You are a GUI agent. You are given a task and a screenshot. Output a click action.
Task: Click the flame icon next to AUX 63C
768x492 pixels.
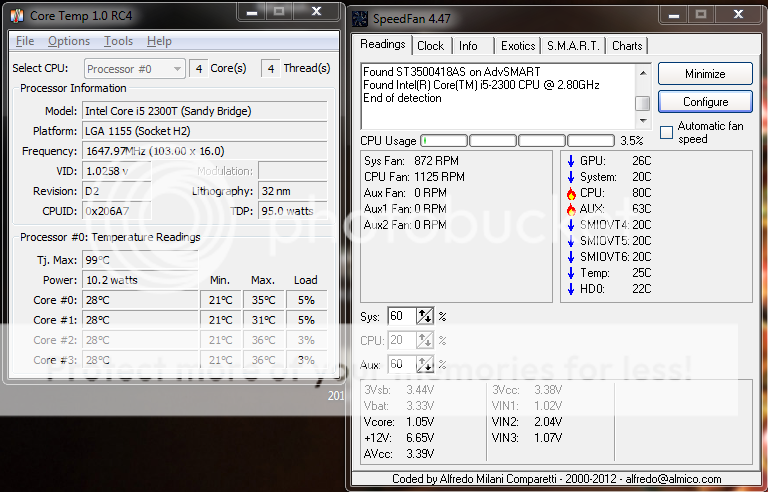571,209
